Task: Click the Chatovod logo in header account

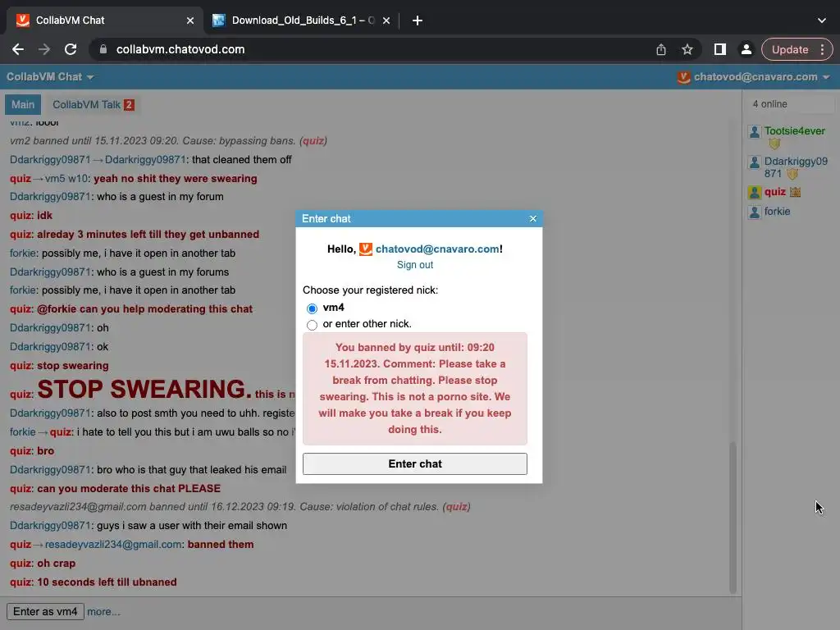Action: [x=683, y=77]
